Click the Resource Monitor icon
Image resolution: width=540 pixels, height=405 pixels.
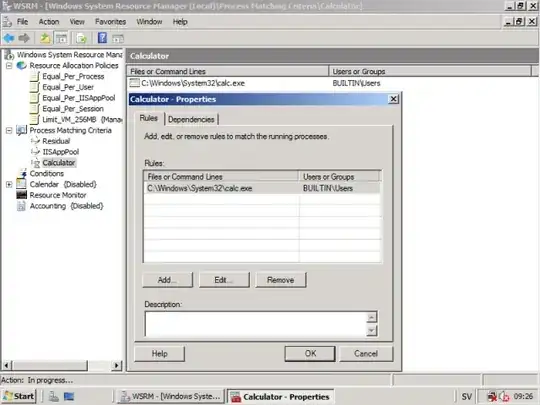[21, 195]
